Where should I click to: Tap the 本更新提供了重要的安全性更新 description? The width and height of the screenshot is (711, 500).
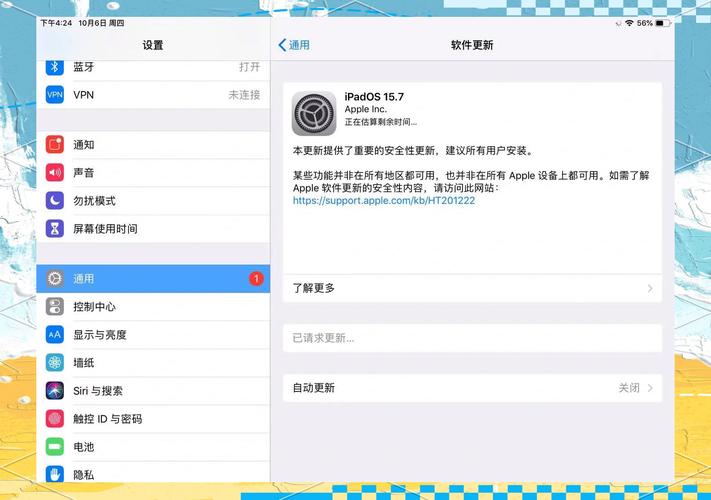413,150
